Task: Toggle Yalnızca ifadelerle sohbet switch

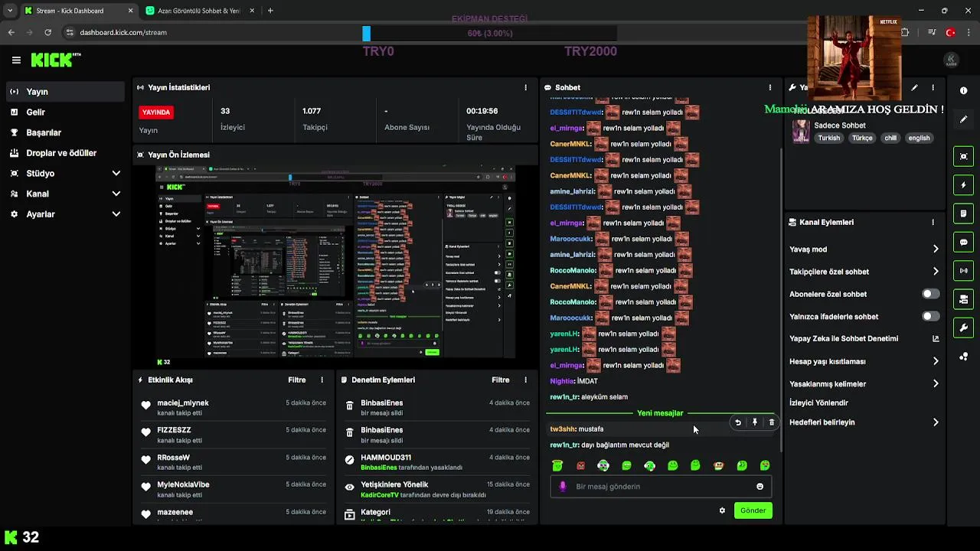Action: click(x=930, y=316)
